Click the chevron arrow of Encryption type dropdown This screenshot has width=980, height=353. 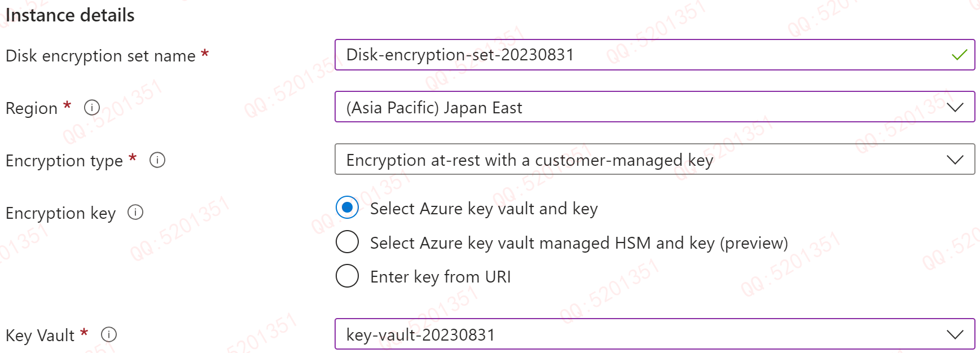(x=955, y=160)
